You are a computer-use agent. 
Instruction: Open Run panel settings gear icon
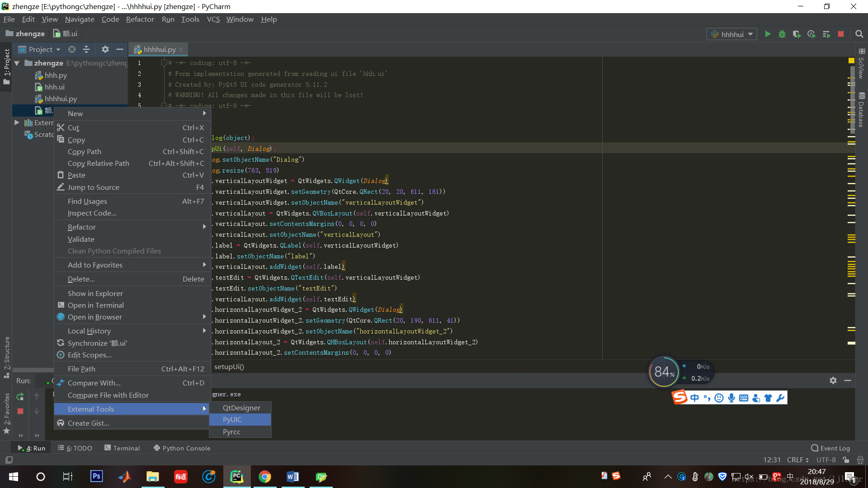[833, 380]
